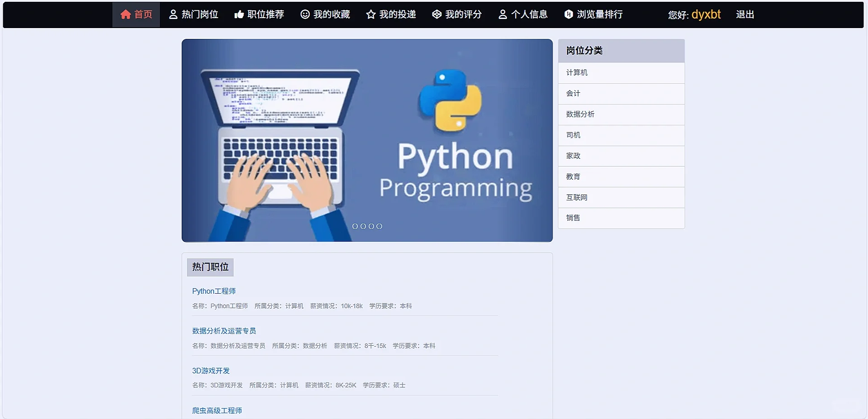Click the cube icon beside 我的评分
Image resolution: width=868 pixels, height=419 pixels.
(x=436, y=14)
